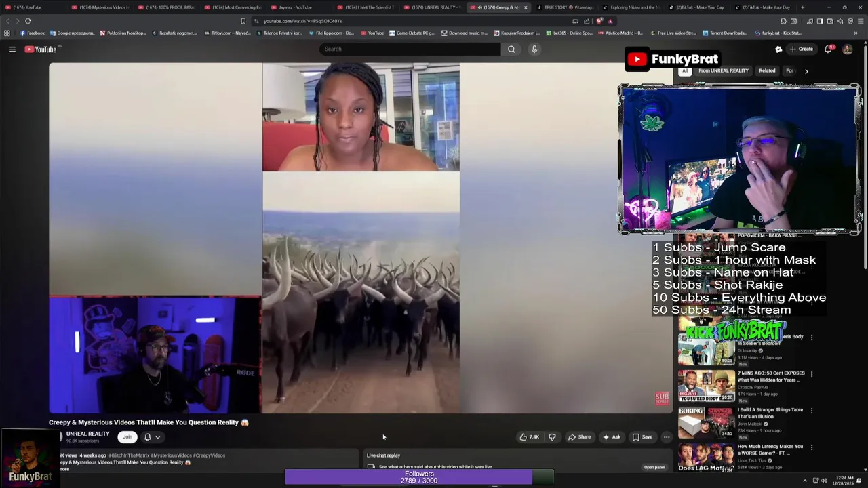Click the Open panel chat button
This screenshot has width=868, height=488.
pos(654,467)
